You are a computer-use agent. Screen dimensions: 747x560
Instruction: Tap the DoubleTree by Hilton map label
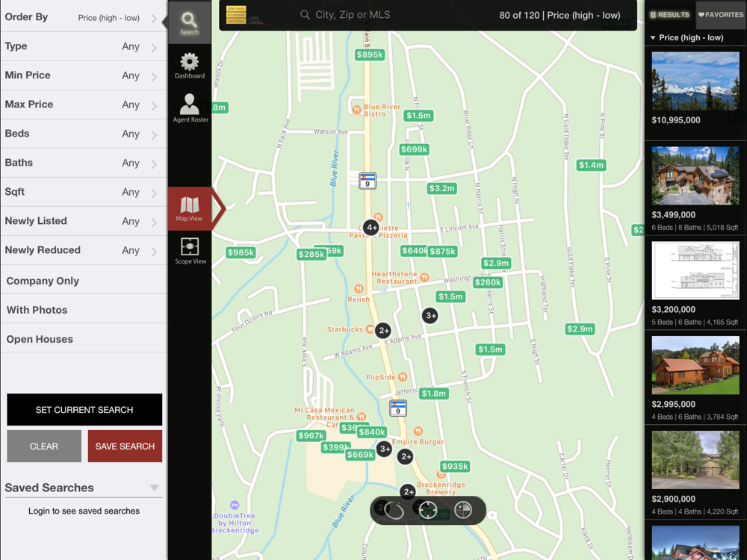point(235,523)
